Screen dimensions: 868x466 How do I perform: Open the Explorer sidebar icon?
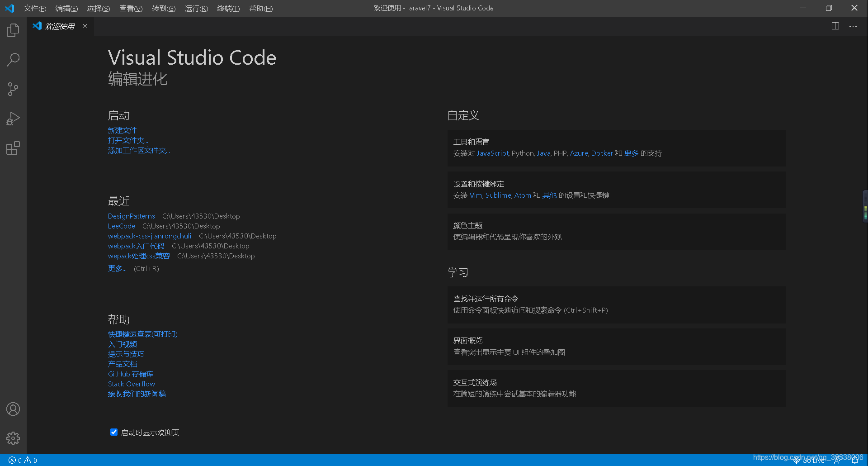click(x=13, y=30)
